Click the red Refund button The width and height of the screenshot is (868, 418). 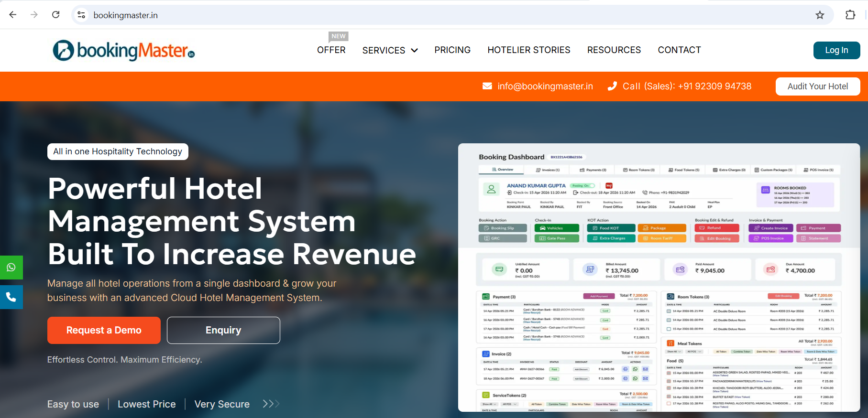click(x=716, y=228)
